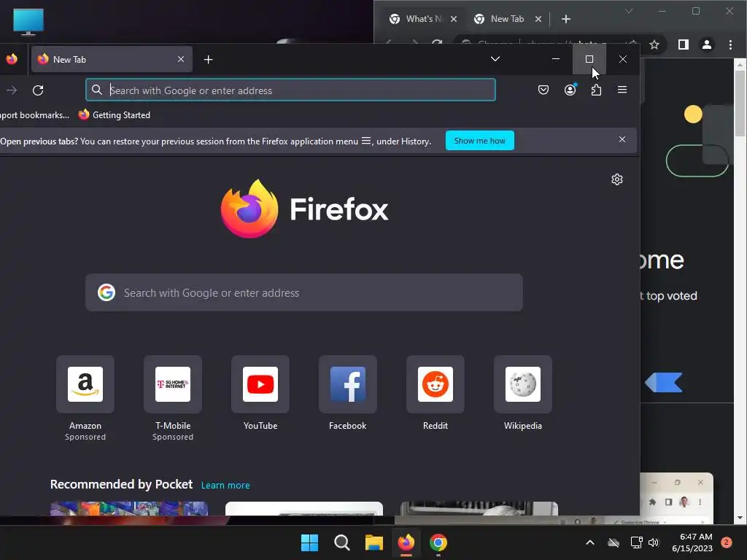Select the Firefox New Tab tab
Viewport: 747px width, 560px height.
point(112,60)
